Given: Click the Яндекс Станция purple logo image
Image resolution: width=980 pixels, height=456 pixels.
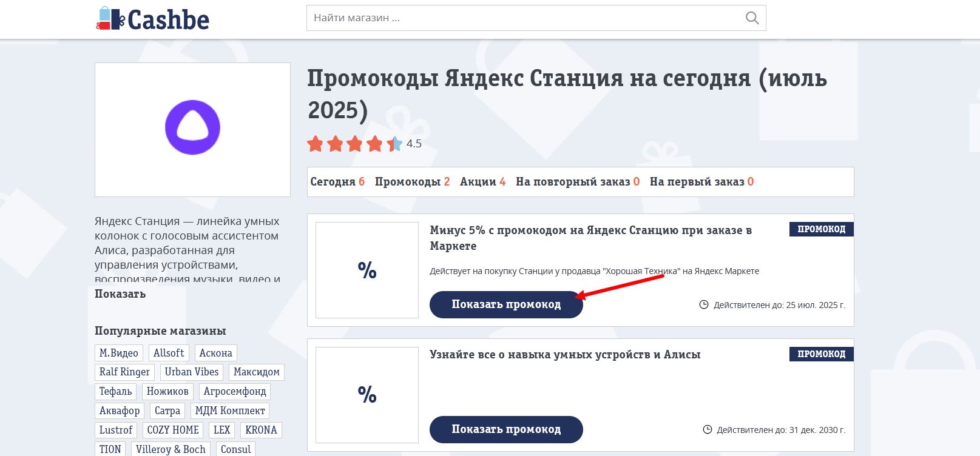Looking at the screenshot, I should 192,127.
